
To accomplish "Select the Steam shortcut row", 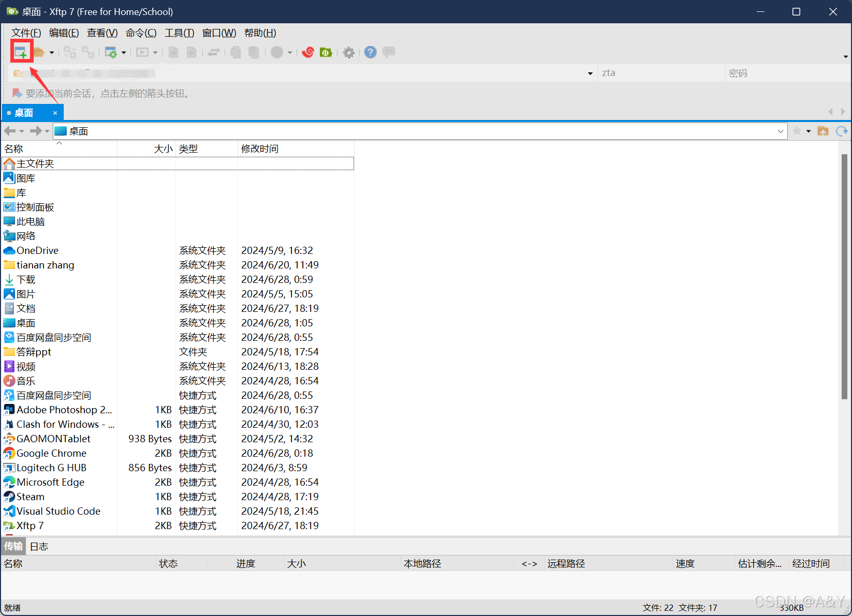I will click(x=178, y=497).
